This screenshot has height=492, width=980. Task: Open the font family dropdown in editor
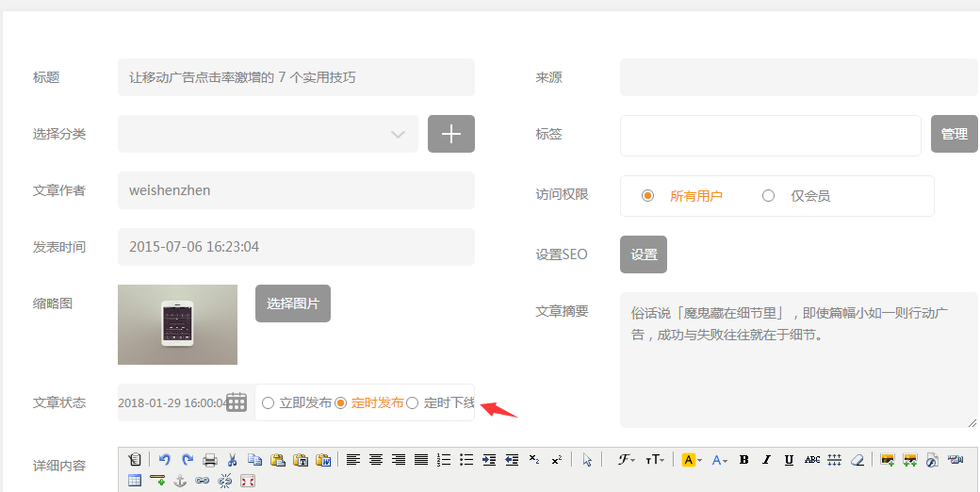coord(626,460)
